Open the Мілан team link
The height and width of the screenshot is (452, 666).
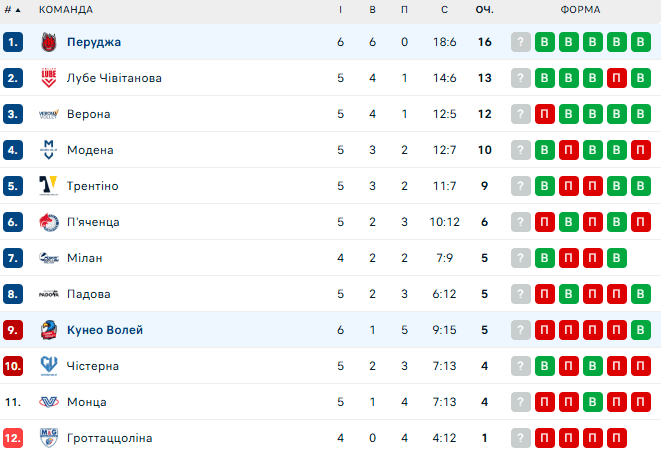[84, 258]
